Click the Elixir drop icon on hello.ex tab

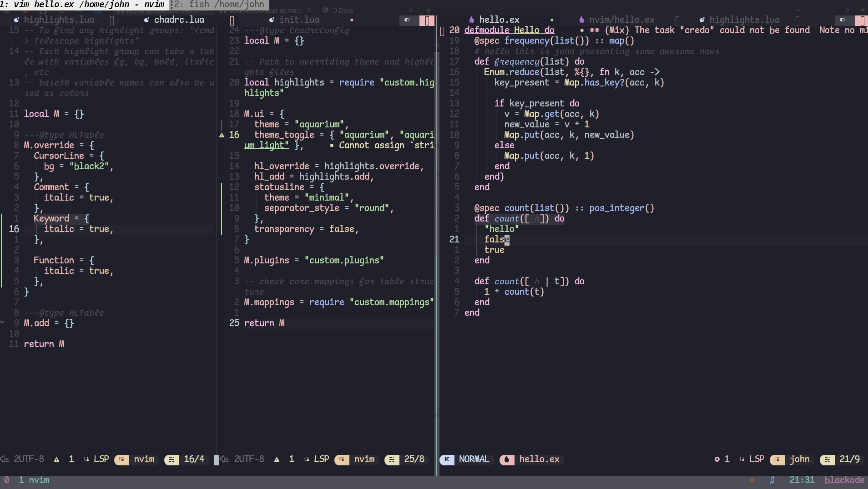pyautogui.click(x=471, y=20)
